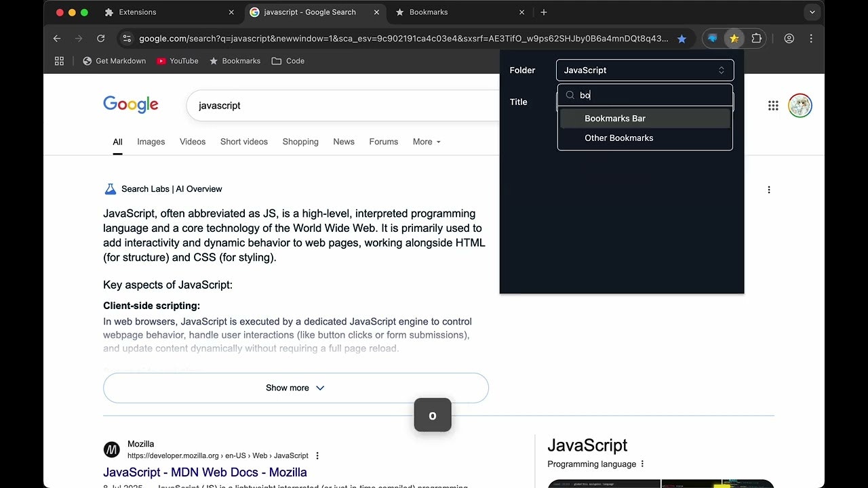
Task: Click the Search Labs flask icon
Action: [x=110, y=189]
